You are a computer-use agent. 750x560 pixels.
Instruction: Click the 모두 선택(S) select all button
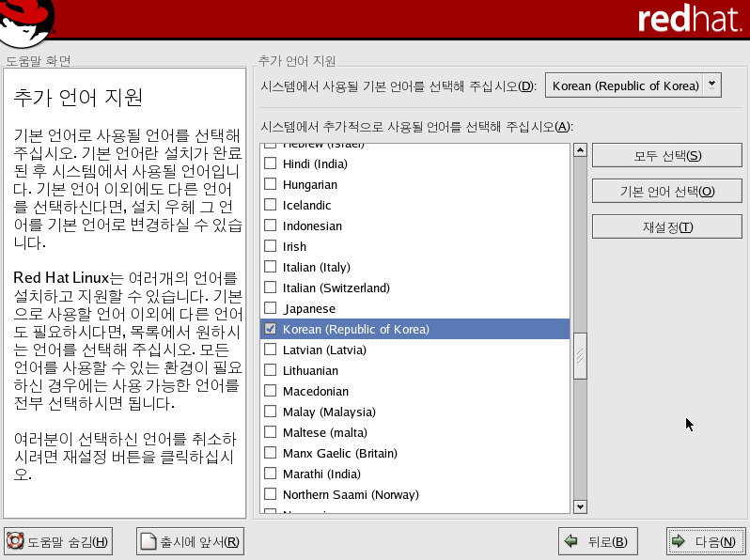point(666,155)
